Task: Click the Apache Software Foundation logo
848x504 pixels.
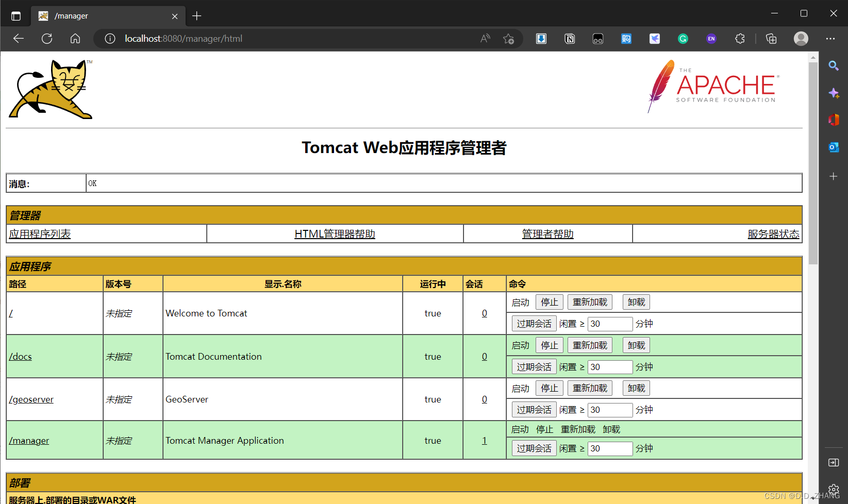Action: pyautogui.click(x=713, y=86)
